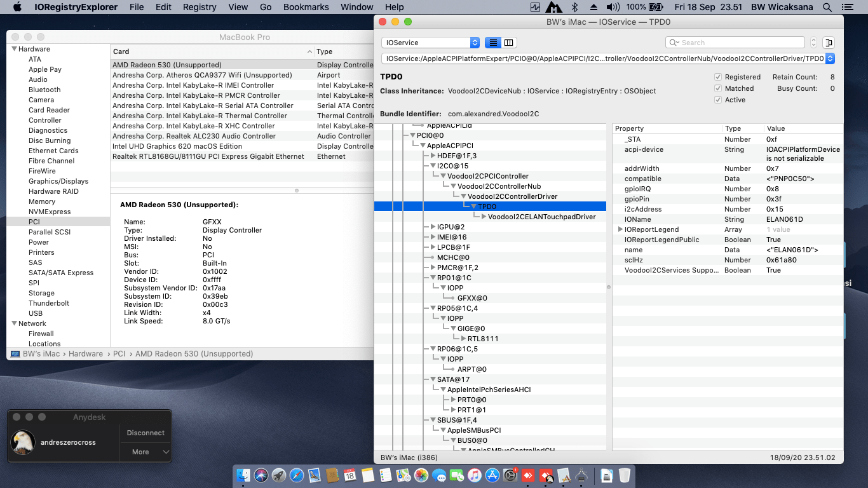This screenshot has width=868, height=488.
Task: Open Finder from the Dock
Action: coord(243,475)
